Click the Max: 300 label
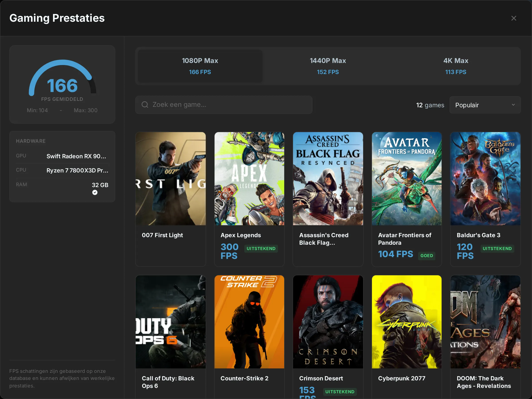Viewport: 532px width, 399px height. point(86,110)
